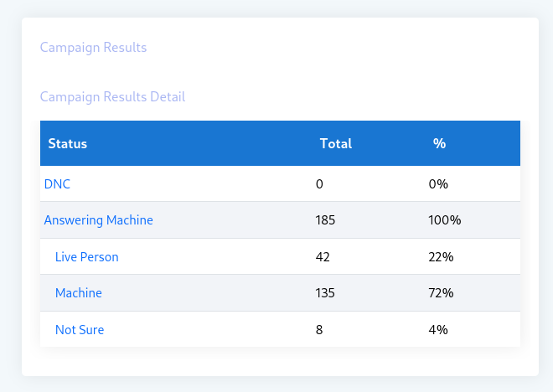
Task: Select the Campaign Results heading
Action: tap(93, 48)
